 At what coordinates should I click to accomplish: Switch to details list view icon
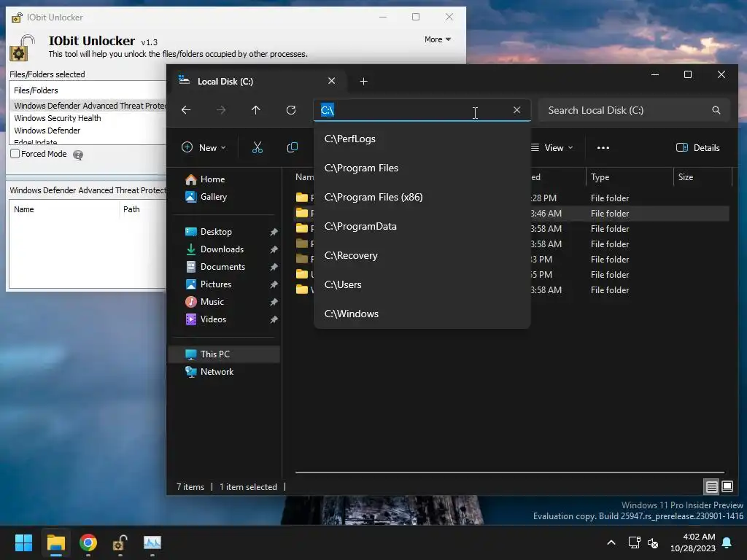click(x=712, y=486)
